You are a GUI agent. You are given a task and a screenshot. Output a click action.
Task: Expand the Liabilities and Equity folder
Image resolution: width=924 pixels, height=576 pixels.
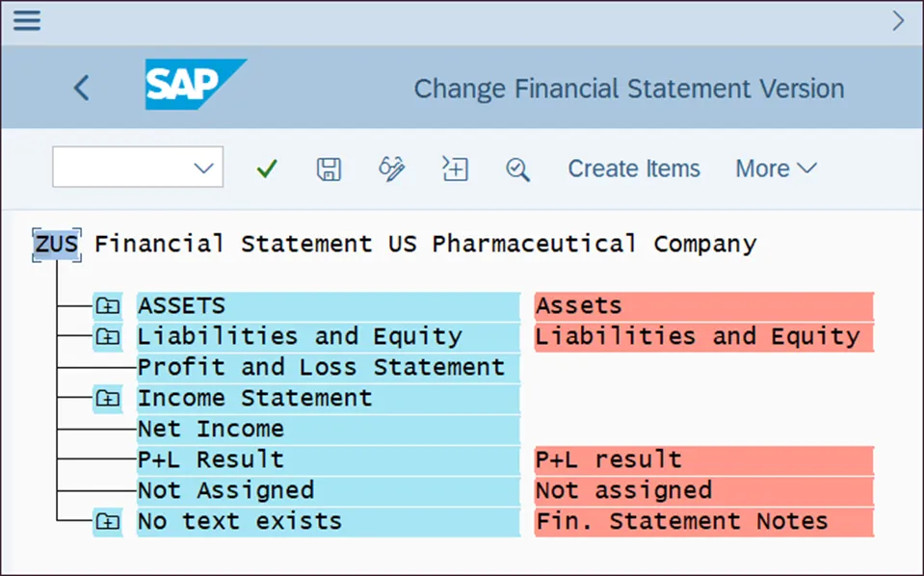[107, 337]
